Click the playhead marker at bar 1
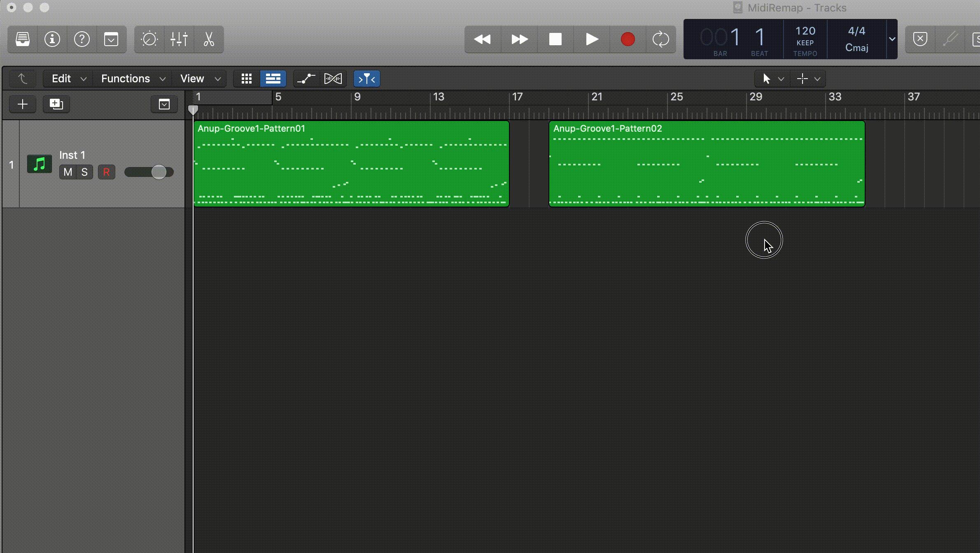Image resolution: width=980 pixels, height=553 pixels. point(193,110)
